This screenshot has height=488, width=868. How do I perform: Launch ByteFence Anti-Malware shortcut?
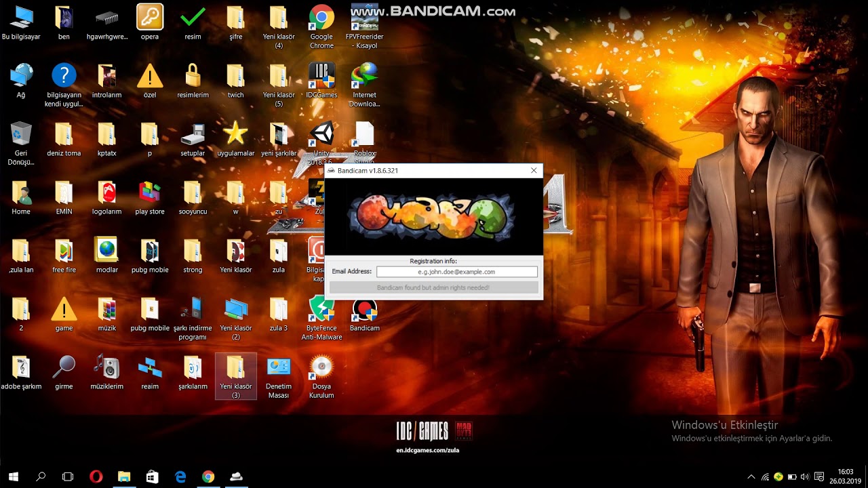tap(321, 309)
